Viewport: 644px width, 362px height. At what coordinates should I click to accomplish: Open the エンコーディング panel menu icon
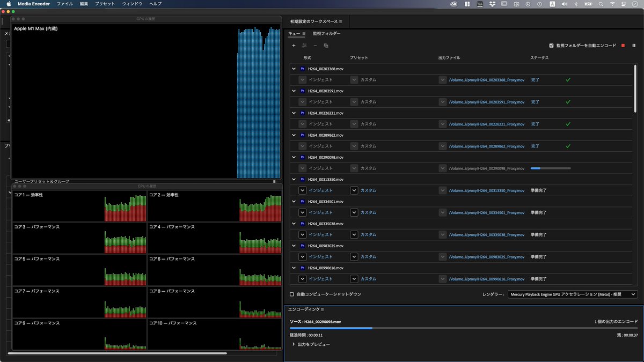click(x=323, y=309)
